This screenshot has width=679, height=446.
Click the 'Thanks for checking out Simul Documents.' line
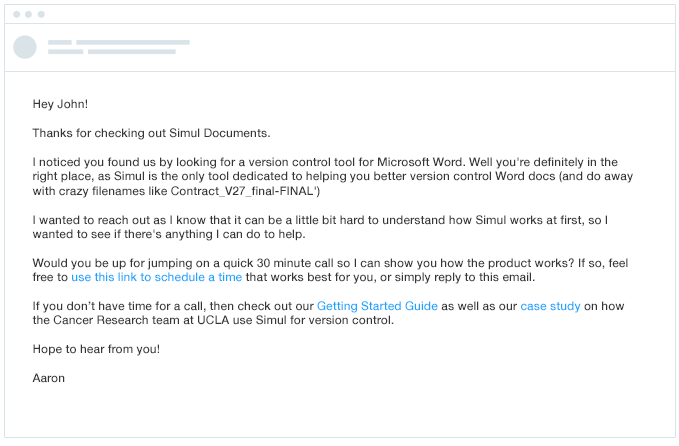151,133
